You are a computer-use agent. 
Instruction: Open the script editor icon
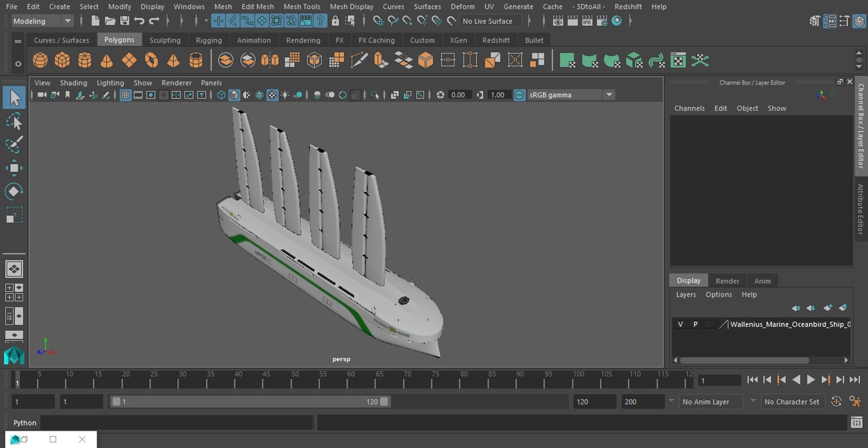856,423
